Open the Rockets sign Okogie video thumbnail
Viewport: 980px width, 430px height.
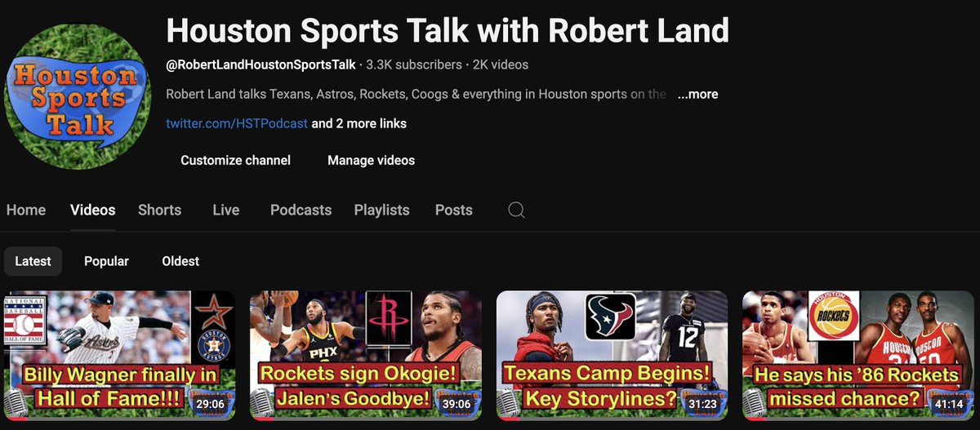(x=365, y=355)
